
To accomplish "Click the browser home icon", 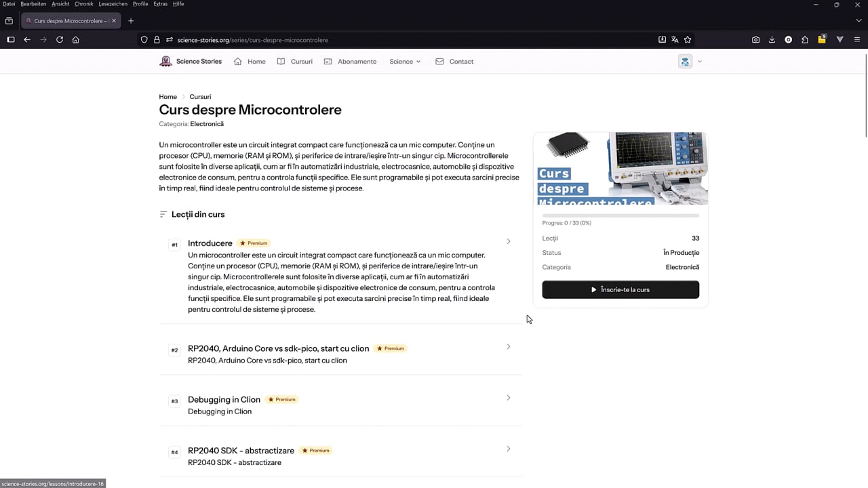I will pyautogui.click(x=76, y=40).
